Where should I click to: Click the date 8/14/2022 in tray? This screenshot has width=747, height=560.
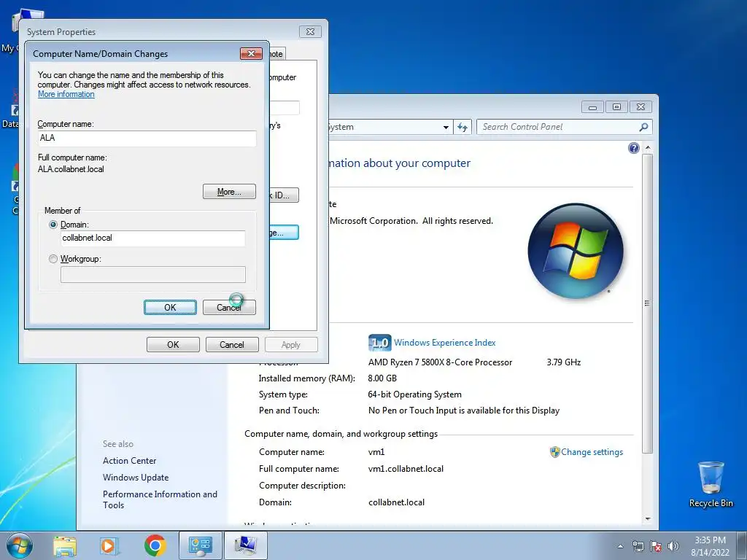(710, 553)
